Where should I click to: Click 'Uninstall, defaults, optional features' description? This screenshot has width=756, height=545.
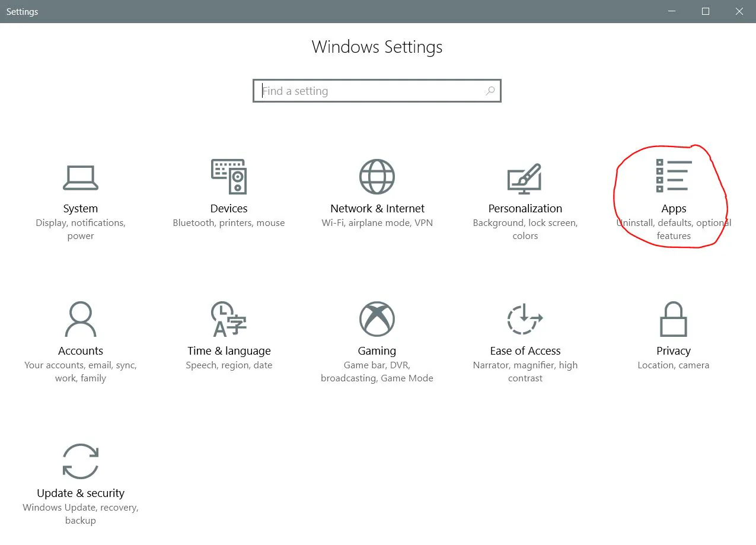(x=674, y=230)
